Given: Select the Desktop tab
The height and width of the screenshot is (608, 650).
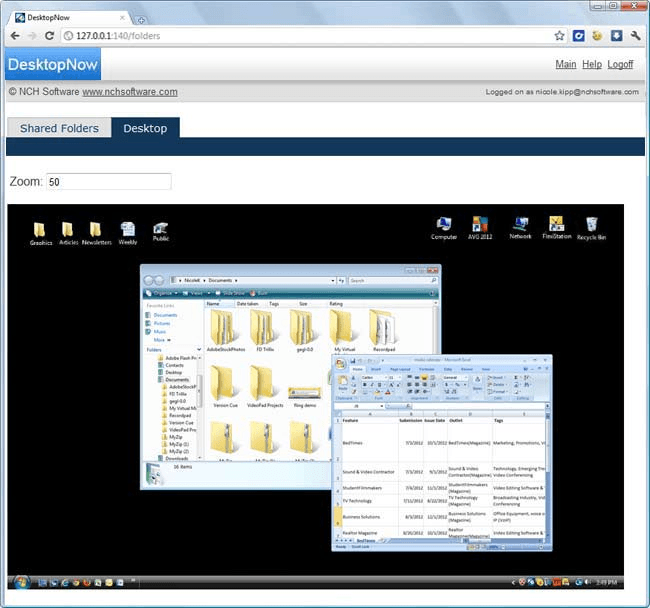Looking at the screenshot, I should pos(145,128).
